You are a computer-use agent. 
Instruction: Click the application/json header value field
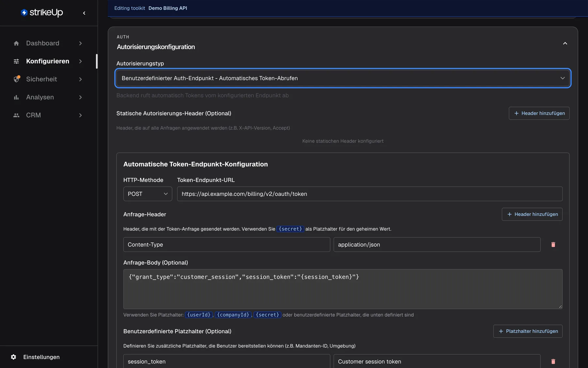pyautogui.click(x=437, y=245)
